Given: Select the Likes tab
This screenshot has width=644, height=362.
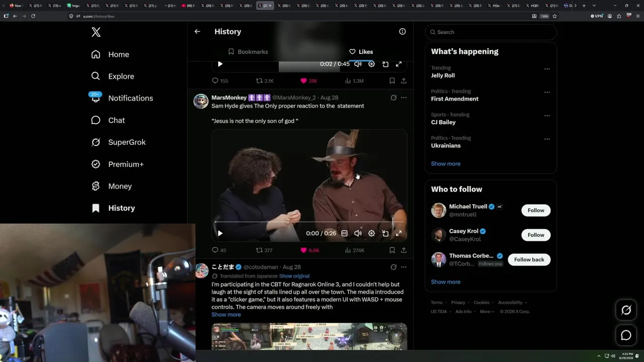Looking at the screenshot, I should [361, 52].
